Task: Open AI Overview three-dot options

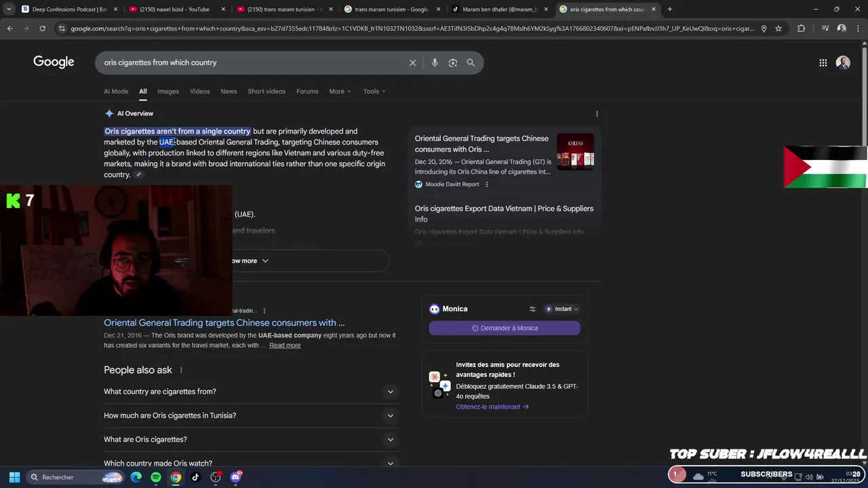Action: click(597, 114)
